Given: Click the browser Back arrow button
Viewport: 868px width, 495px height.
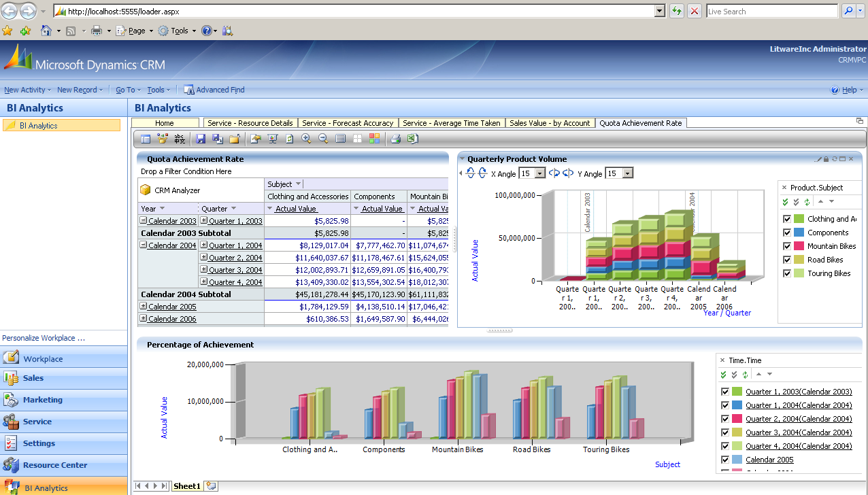Looking at the screenshot, I should tap(10, 10).
